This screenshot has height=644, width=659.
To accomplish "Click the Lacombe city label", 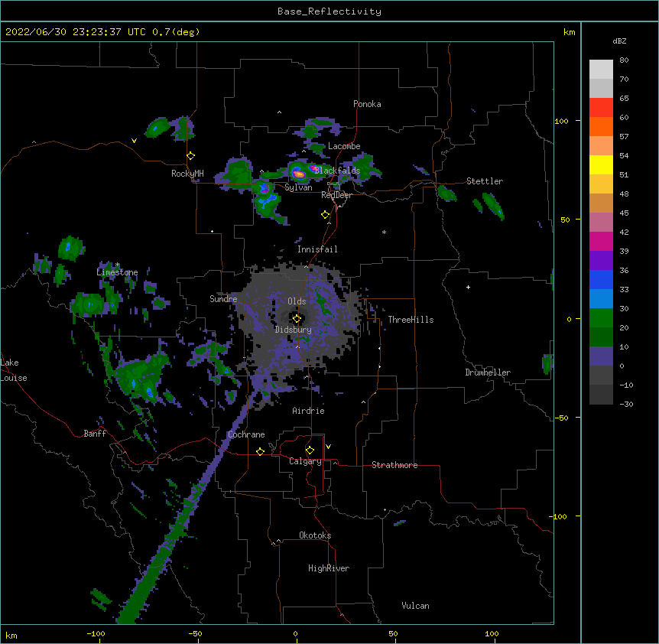I will pyautogui.click(x=344, y=146).
